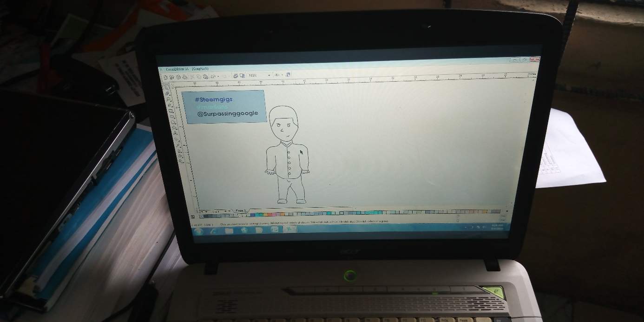Open the zoom level dropdown
Viewport: 644px width, 322px height.
269,75
